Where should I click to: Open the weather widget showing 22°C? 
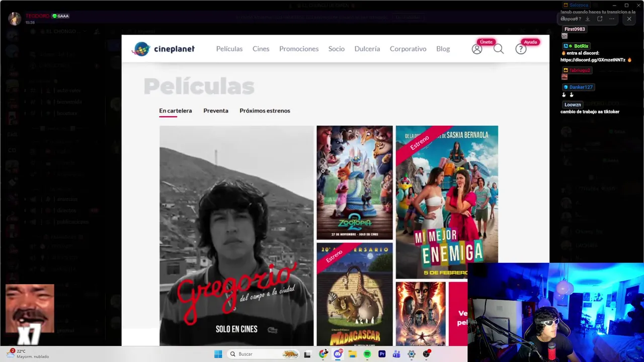[28, 353]
